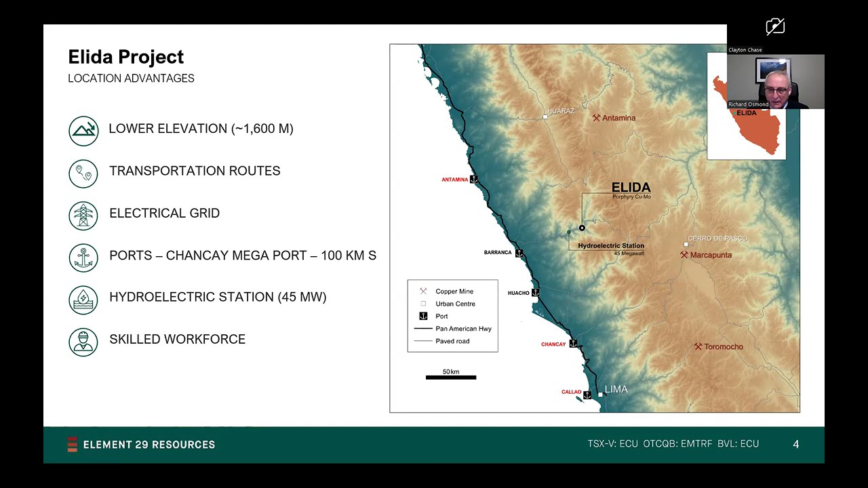Click the Lower Elevation (~1,600 M) text
Viewport: 868px width, 488px height.
(201, 129)
